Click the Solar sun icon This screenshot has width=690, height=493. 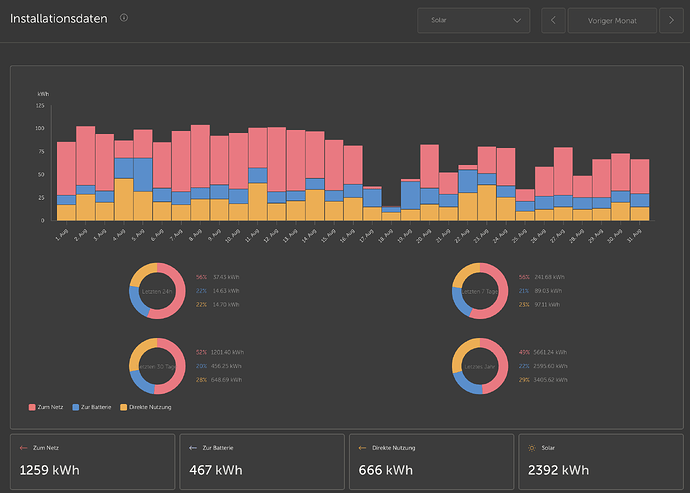(x=532, y=448)
